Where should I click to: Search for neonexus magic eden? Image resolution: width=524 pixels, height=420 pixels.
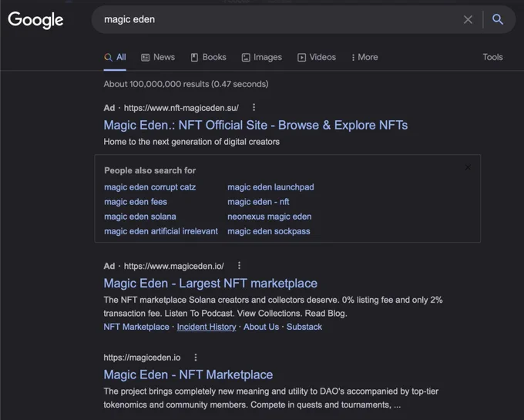[x=270, y=217]
